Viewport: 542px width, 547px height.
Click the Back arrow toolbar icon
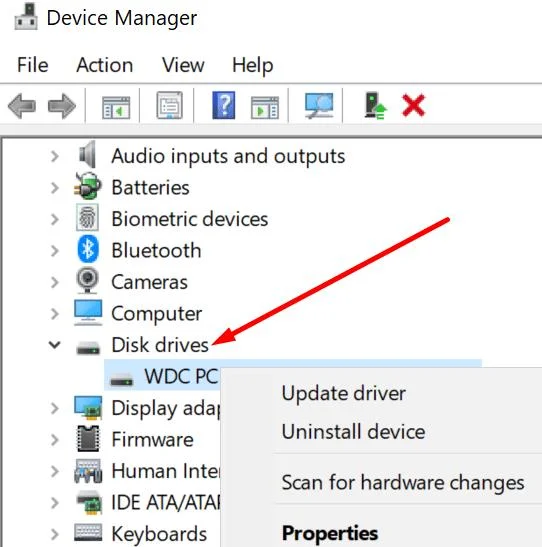[x=22, y=106]
